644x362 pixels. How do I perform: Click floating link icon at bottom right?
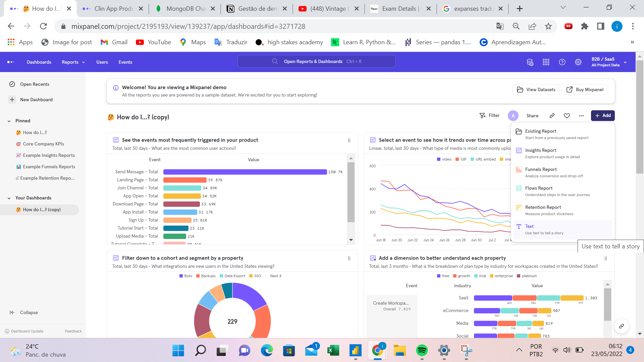point(622,326)
